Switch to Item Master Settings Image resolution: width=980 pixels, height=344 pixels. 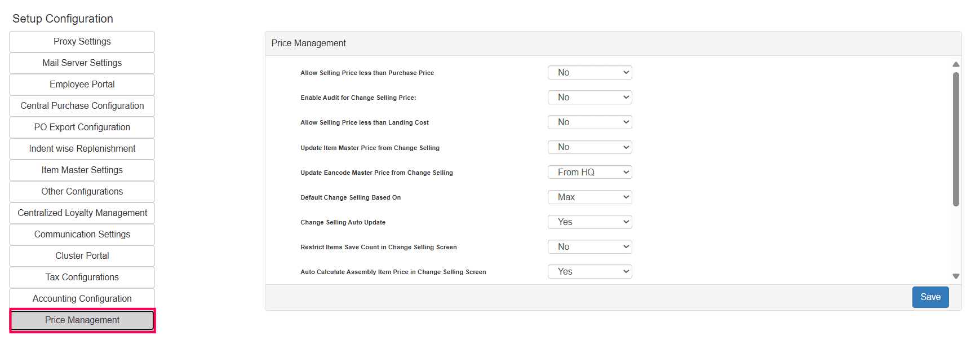click(x=82, y=170)
